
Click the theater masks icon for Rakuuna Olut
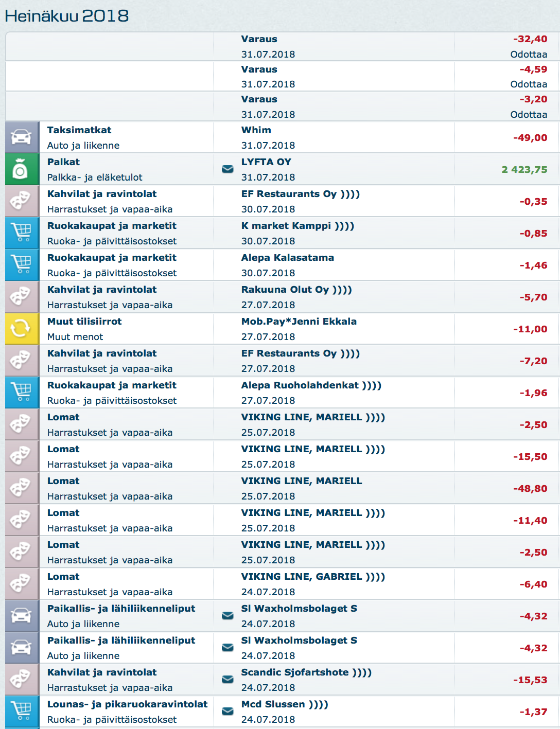(22, 297)
